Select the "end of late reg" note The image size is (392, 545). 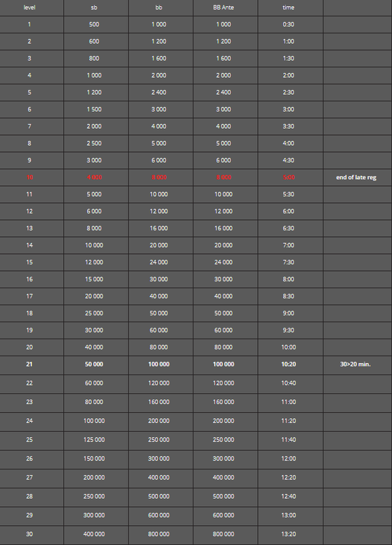click(x=356, y=177)
